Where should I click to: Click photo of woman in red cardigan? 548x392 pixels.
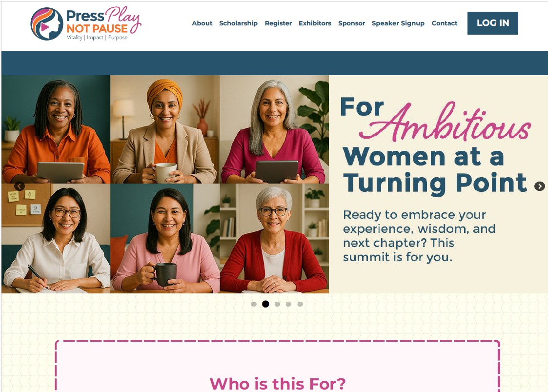click(x=274, y=239)
